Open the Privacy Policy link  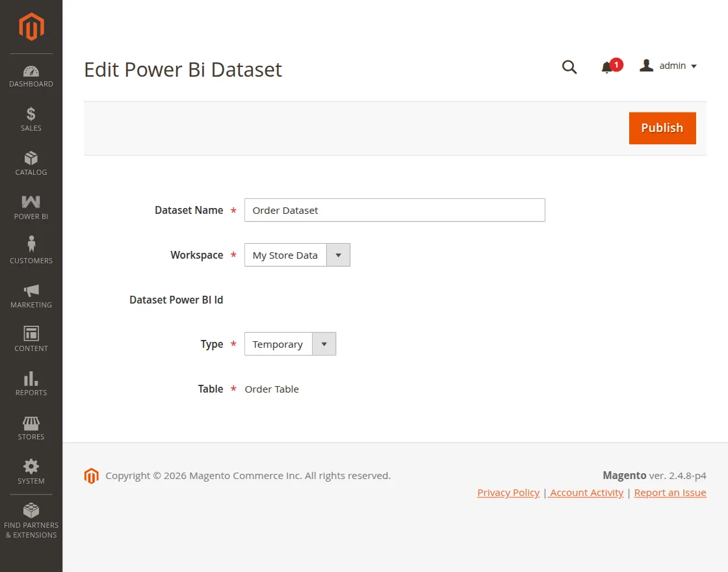pos(508,493)
